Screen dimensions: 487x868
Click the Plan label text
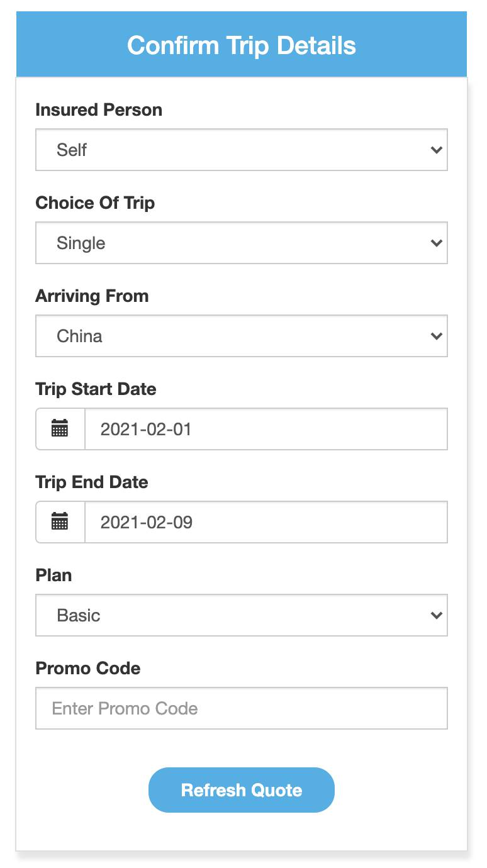pos(53,576)
